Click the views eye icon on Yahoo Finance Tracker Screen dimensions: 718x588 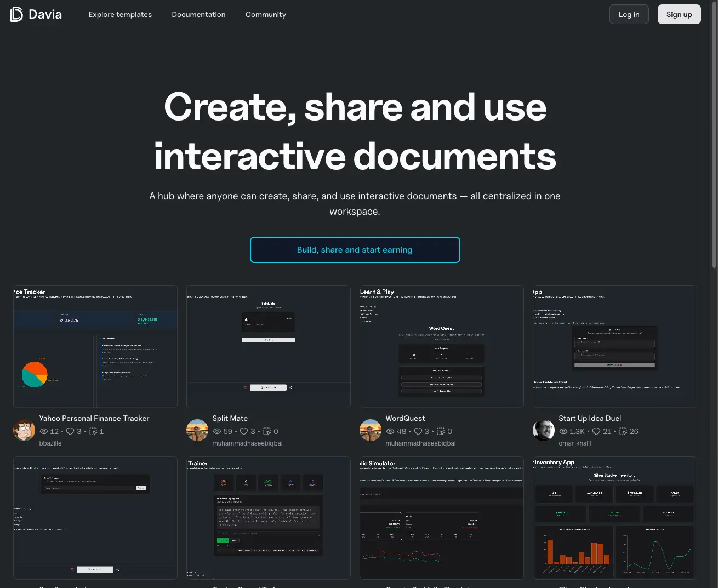coord(44,432)
